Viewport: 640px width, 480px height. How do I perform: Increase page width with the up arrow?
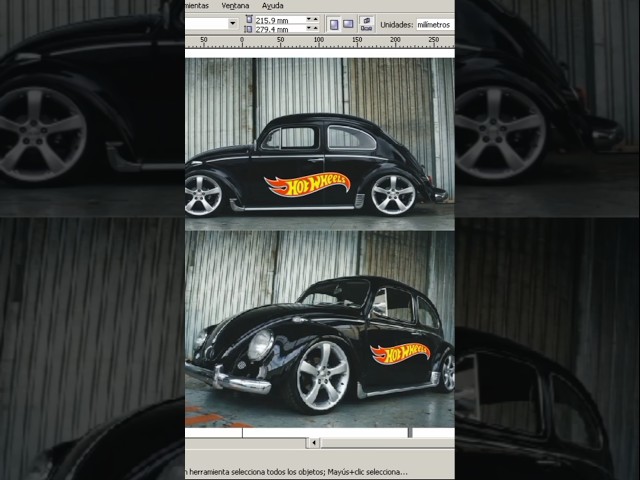316,19
